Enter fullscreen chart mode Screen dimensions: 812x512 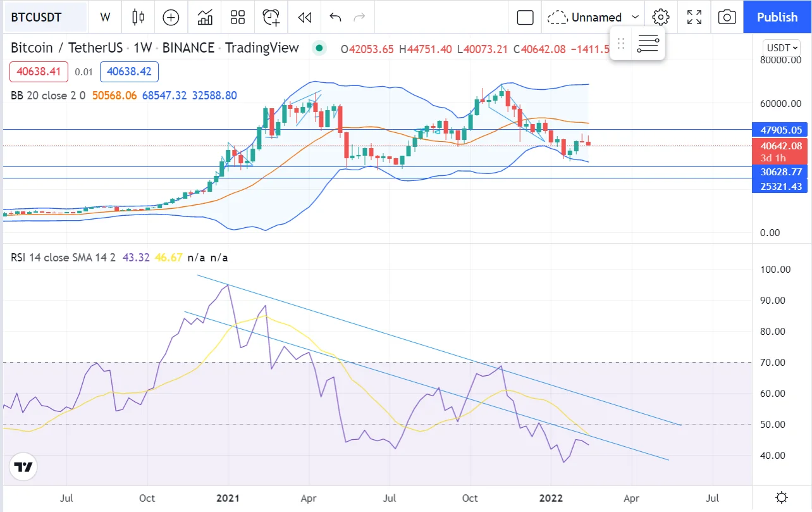(694, 17)
